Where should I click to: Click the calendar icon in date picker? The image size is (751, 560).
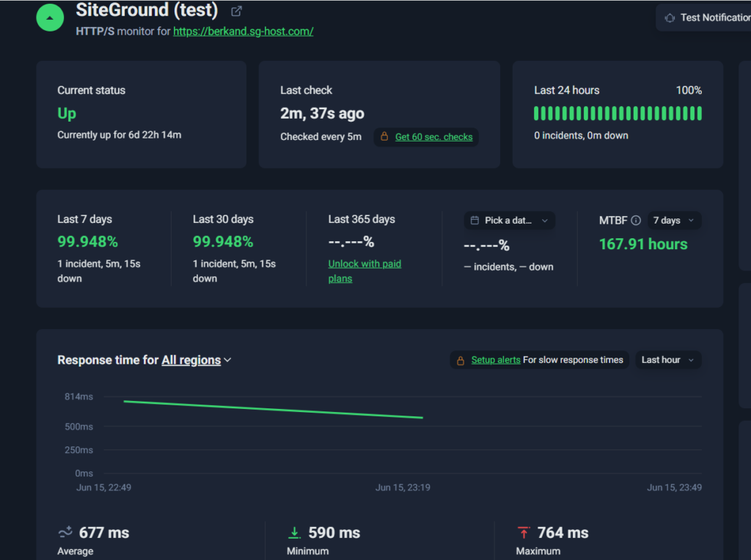(475, 220)
